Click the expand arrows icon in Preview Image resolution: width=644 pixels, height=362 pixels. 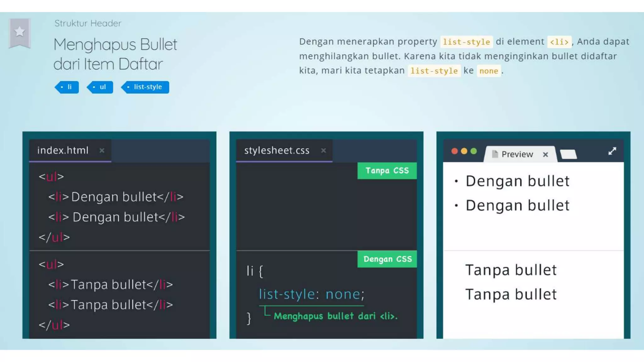[612, 151]
